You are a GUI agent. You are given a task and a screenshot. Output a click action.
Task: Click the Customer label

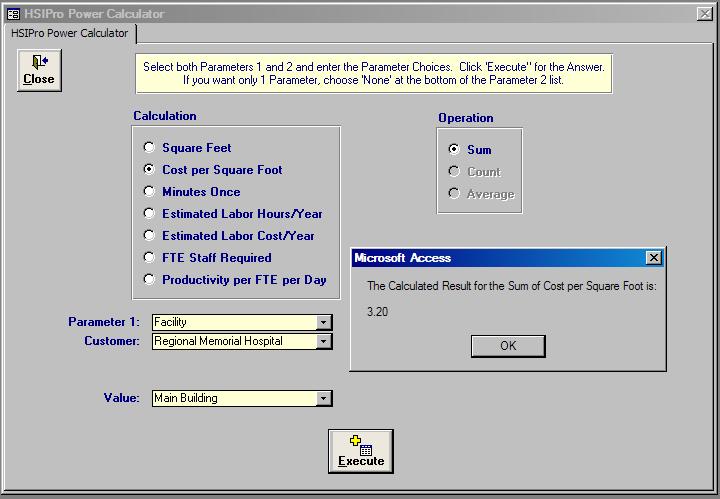(x=112, y=341)
